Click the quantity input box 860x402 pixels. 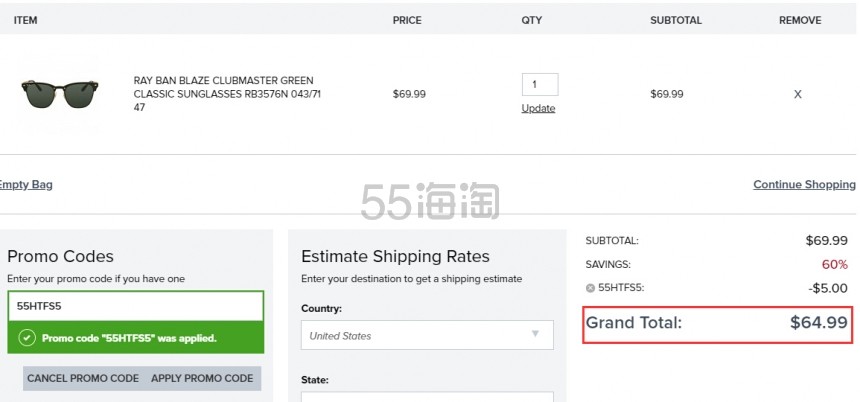(x=539, y=85)
